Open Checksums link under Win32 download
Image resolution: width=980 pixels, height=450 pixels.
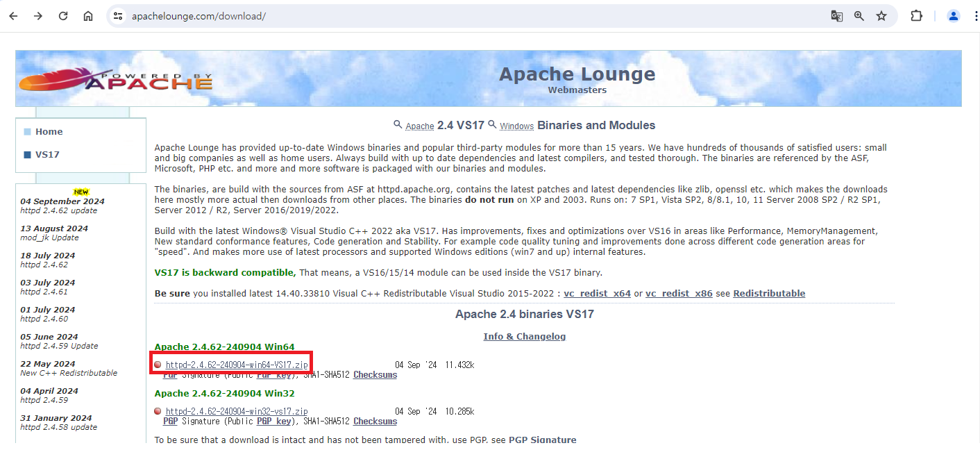(x=375, y=422)
